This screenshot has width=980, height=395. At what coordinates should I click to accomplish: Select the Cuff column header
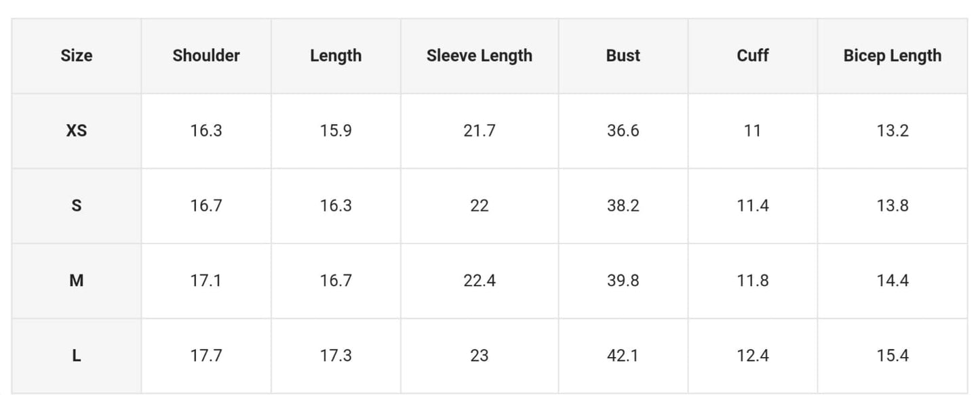pyautogui.click(x=753, y=56)
